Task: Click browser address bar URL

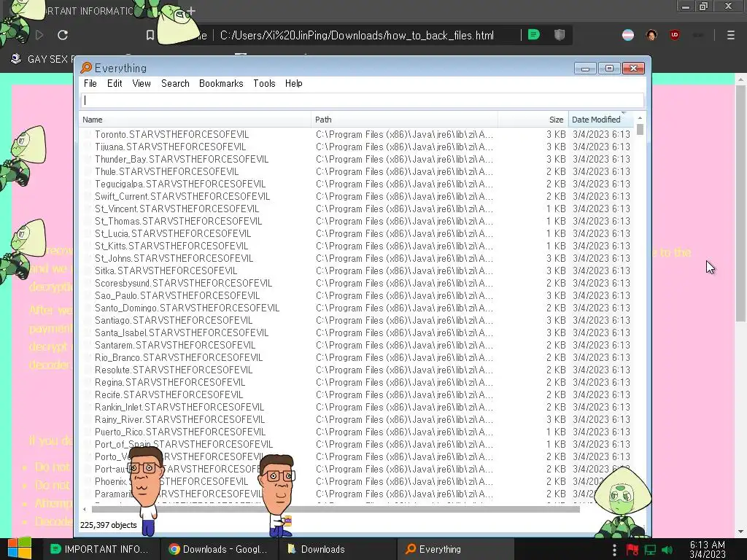Action: [x=357, y=35]
